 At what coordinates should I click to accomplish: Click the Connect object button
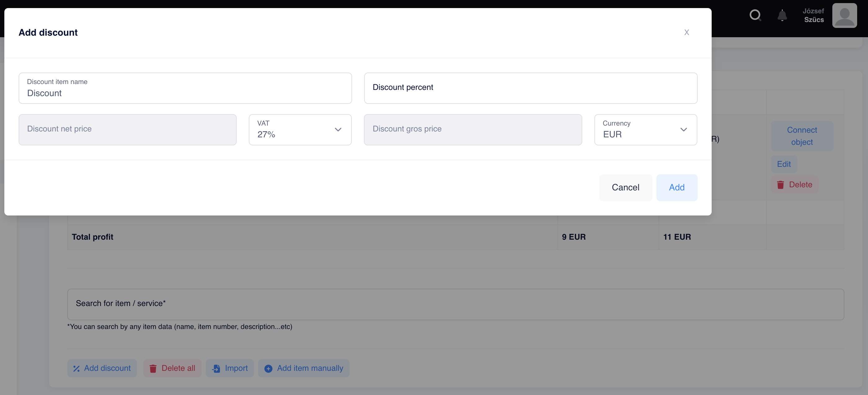(802, 136)
